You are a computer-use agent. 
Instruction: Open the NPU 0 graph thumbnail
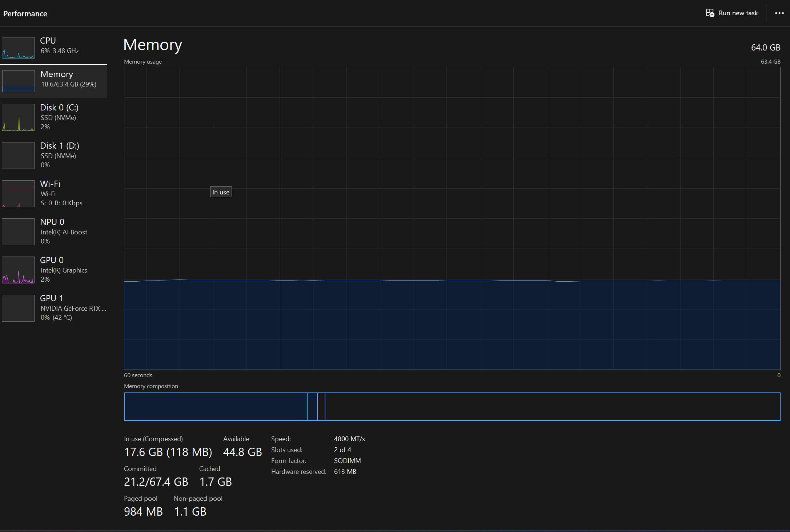[x=18, y=231]
